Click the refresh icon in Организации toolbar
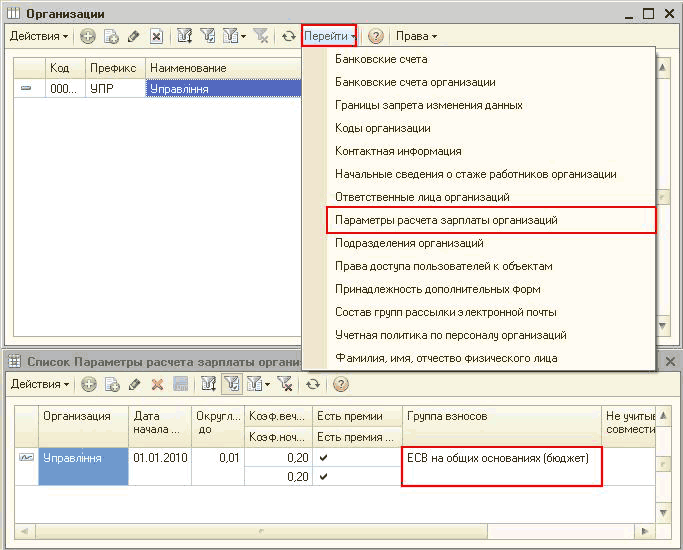683x550 pixels. 288,36
